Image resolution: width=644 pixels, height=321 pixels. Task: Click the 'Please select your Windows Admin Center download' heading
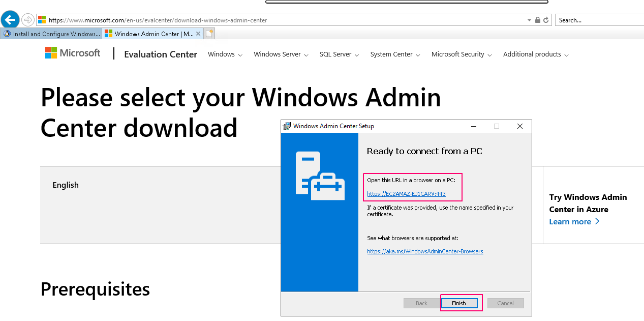[241, 112]
